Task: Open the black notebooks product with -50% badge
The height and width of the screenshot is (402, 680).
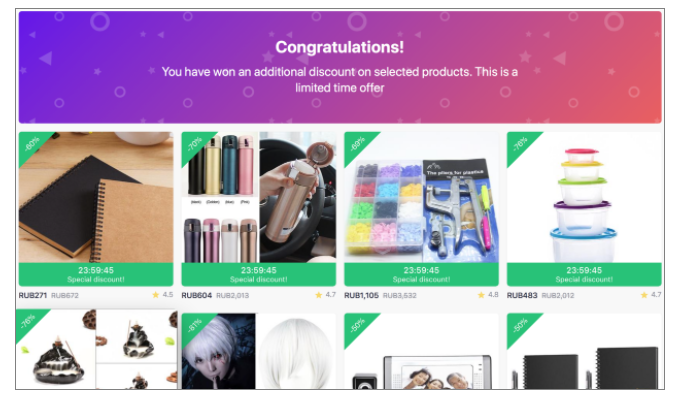Action: click(x=584, y=351)
